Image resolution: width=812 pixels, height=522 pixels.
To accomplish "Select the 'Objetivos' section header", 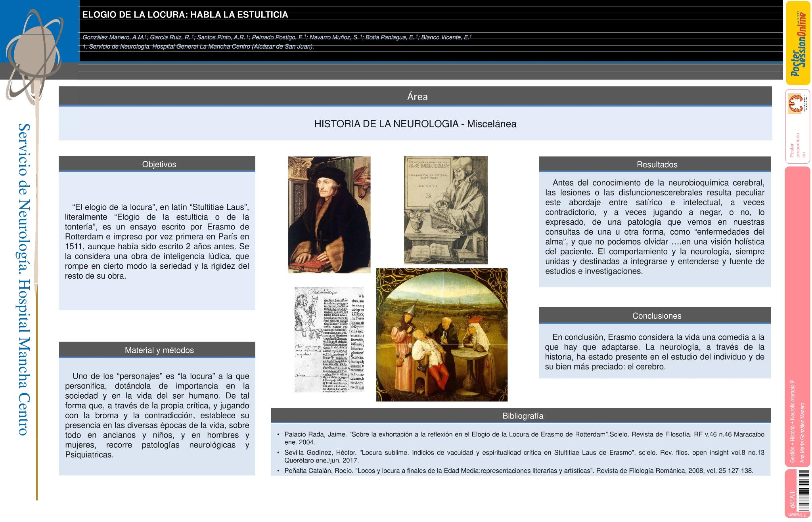I will click(157, 164).
